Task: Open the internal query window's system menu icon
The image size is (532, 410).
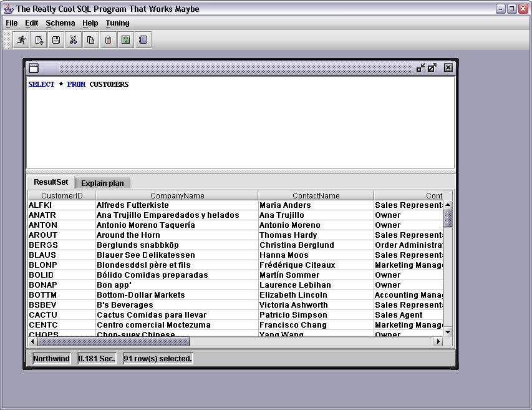Action: pos(34,68)
